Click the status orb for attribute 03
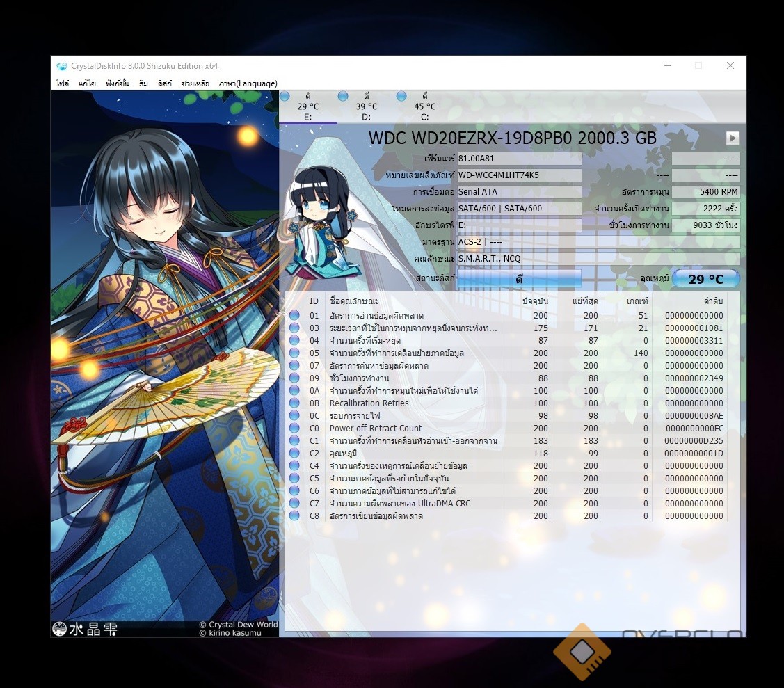 pyautogui.click(x=294, y=328)
